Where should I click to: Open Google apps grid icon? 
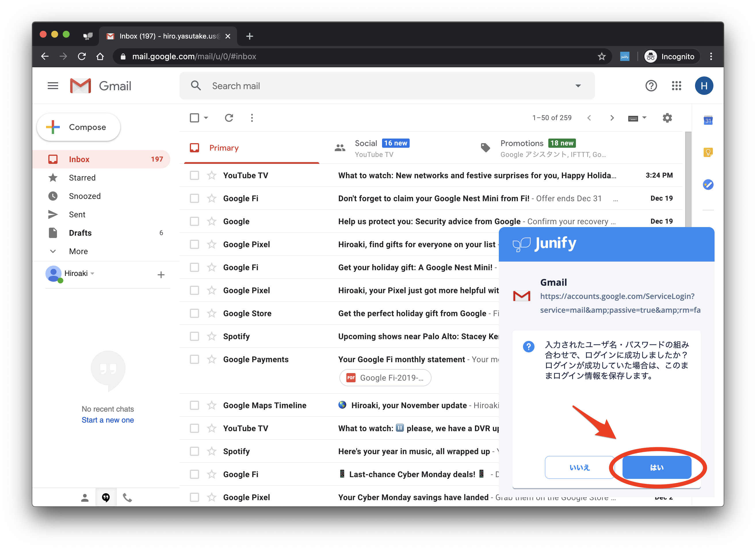click(x=676, y=86)
